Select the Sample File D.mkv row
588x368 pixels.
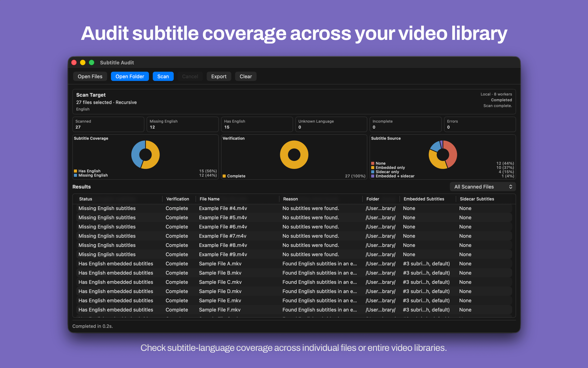[x=294, y=291]
